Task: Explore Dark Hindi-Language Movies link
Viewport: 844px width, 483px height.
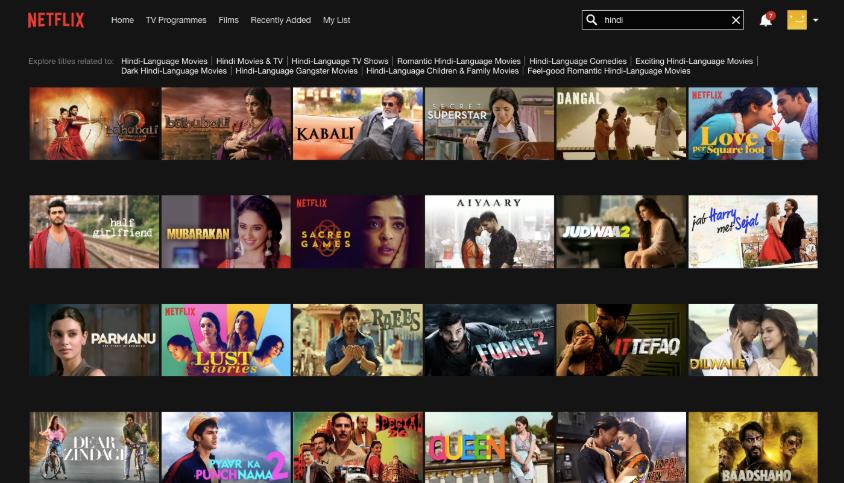Action: pyautogui.click(x=174, y=71)
